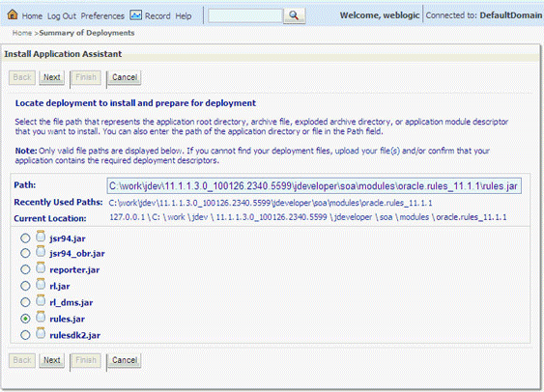Click the jar icon beside jsr94.jar
Screen dimensions: 544x392
(x=41, y=237)
